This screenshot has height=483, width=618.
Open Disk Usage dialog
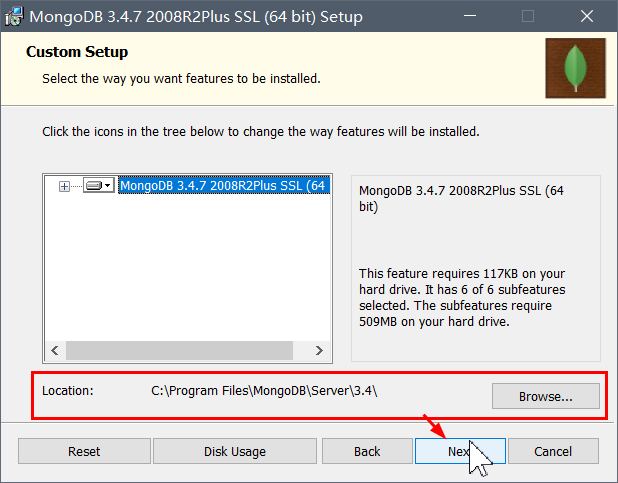click(235, 451)
